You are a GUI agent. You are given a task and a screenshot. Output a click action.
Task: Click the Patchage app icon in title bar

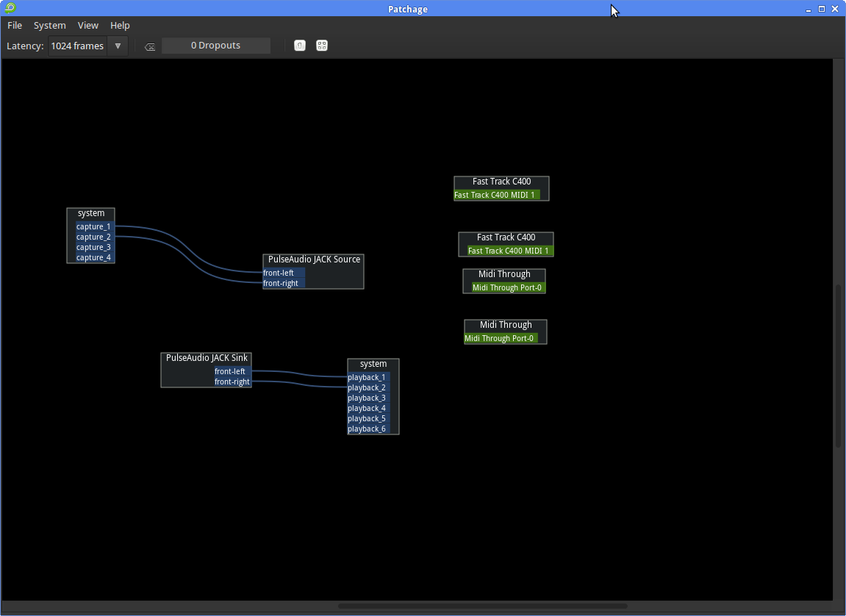point(10,9)
